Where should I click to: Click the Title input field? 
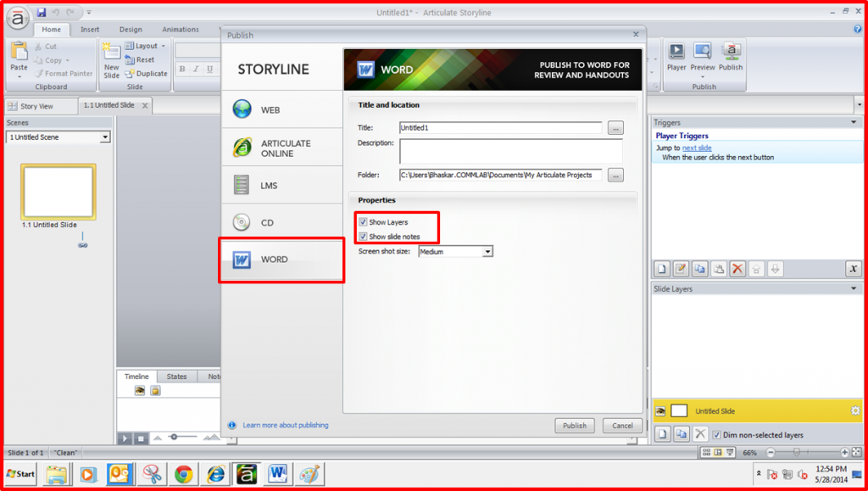coord(500,128)
